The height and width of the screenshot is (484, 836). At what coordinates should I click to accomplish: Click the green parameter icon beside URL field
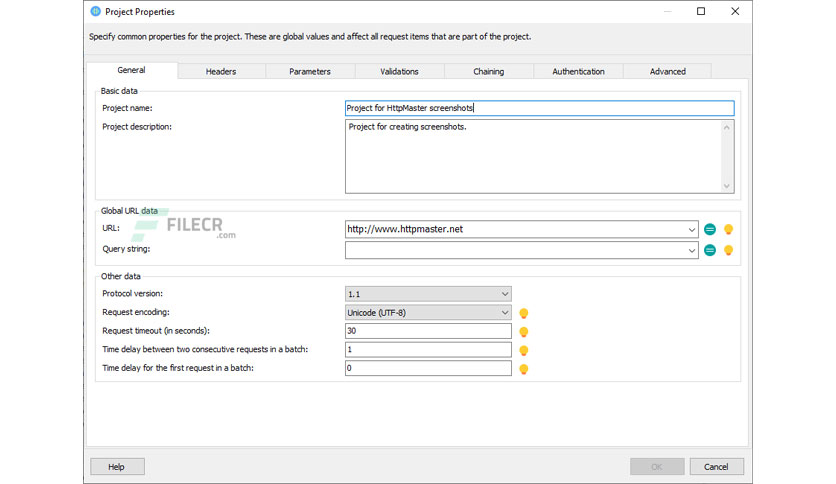tap(710, 229)
